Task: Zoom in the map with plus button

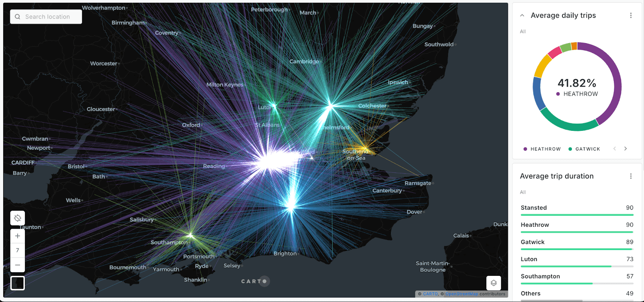Action: point(18,236)
